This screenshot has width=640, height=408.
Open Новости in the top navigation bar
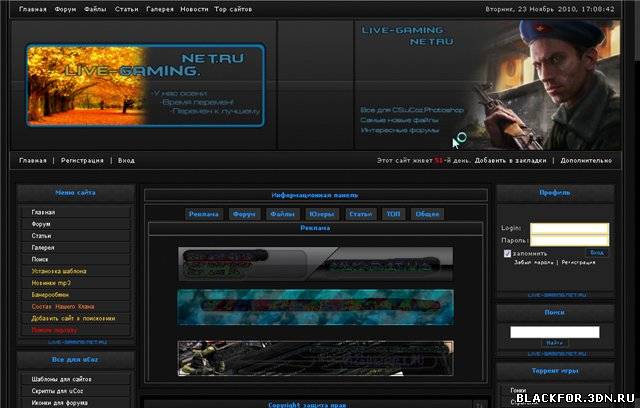click(x=194, y=9)
